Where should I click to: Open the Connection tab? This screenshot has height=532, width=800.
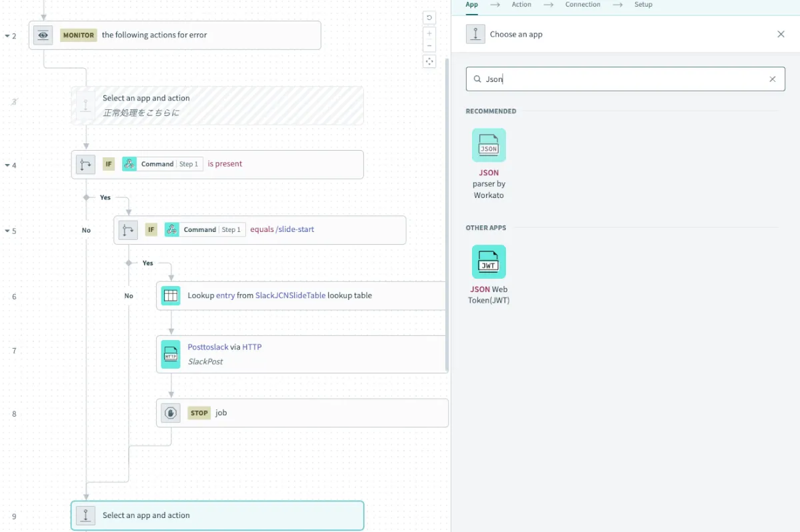coord(583,5)
